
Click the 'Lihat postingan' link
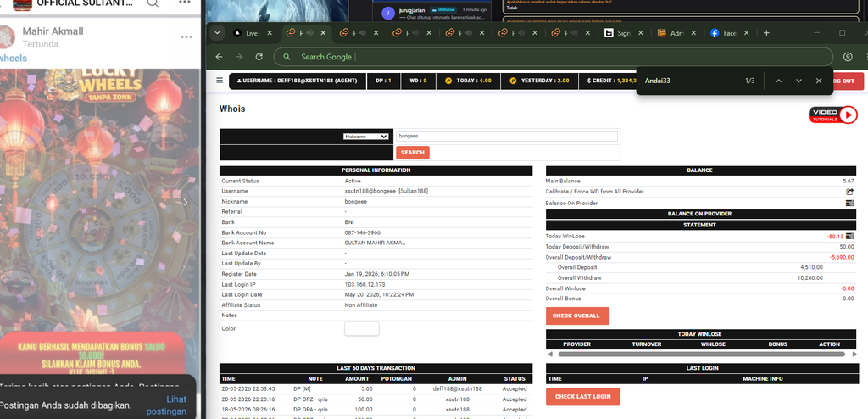(x=167, y=405)
